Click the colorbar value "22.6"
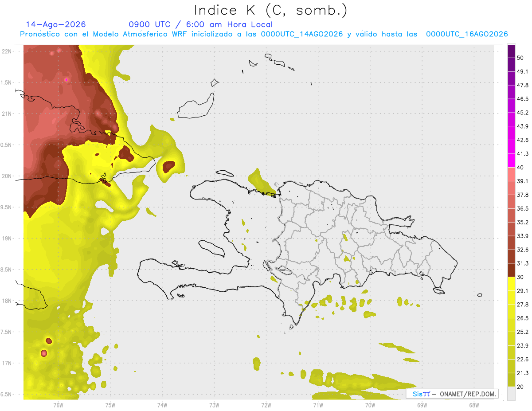This screenshot has width=532, height=411. pyautogui.click(x=523, y=360)
